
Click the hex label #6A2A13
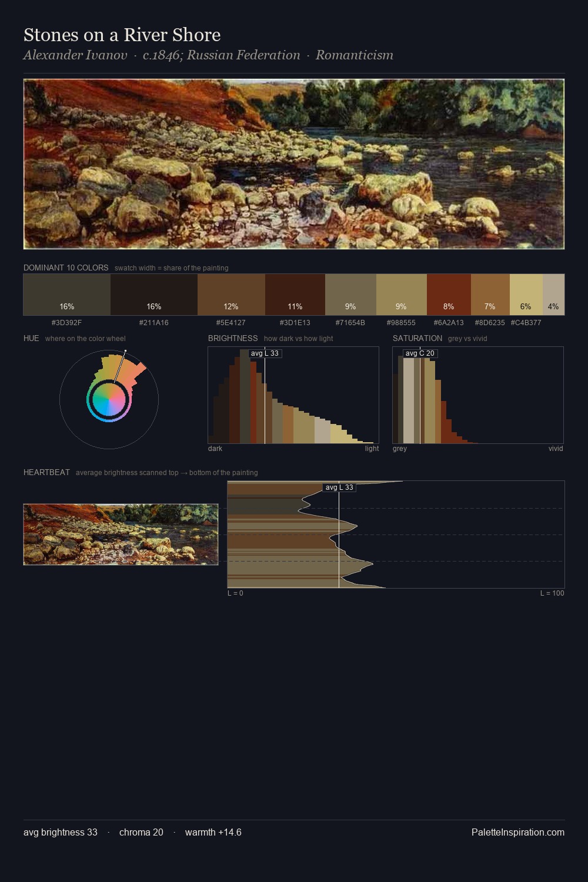tap(449, 323)
